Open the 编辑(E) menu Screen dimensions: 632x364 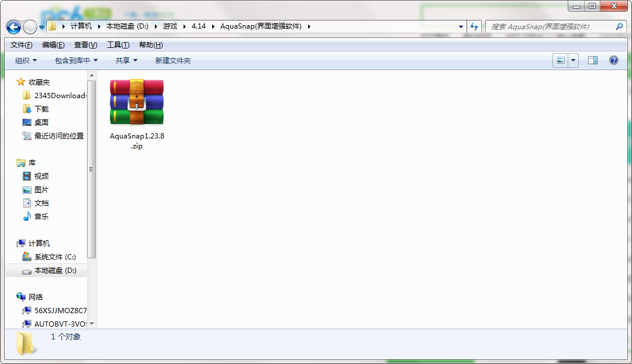coord(53,45)
